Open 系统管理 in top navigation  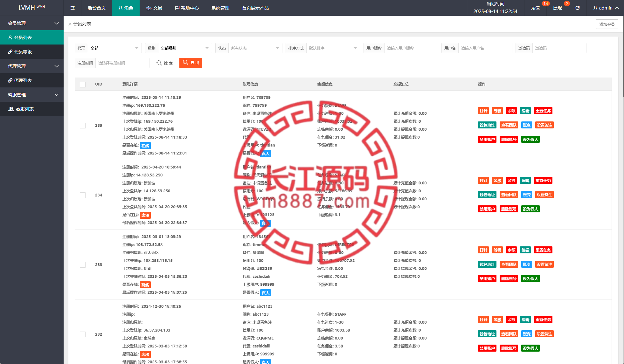[x=220, y=8]
